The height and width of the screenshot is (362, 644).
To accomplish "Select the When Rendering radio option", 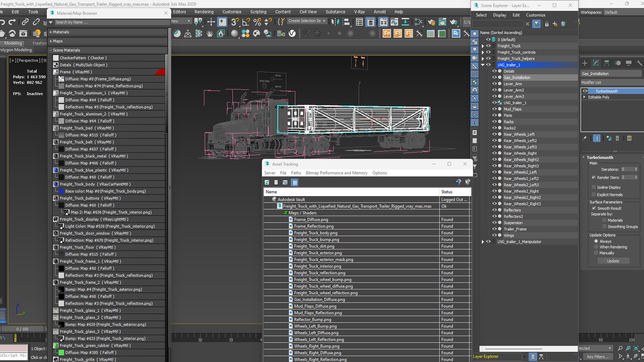I will [x=596, y=247].
